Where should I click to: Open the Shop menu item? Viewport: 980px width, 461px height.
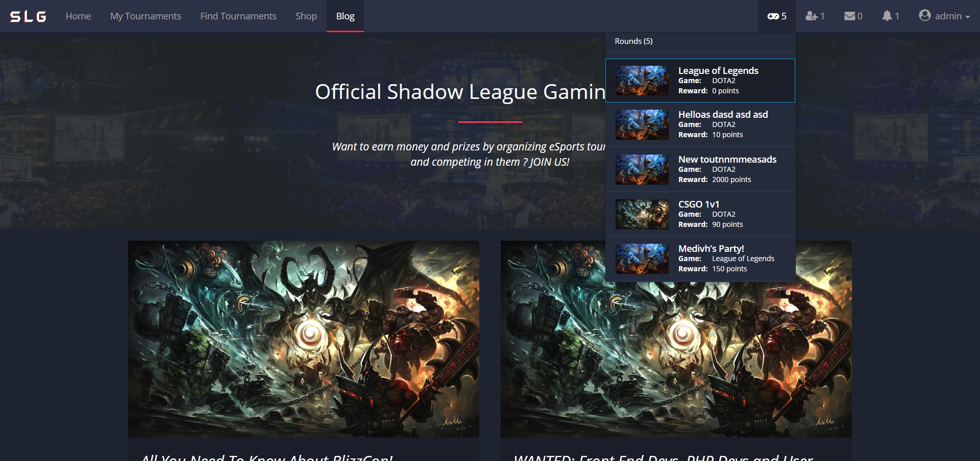tap(306, 16)
